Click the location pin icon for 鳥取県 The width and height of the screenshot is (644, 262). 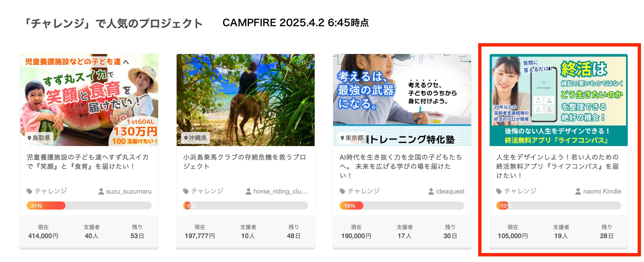(29, 138)
